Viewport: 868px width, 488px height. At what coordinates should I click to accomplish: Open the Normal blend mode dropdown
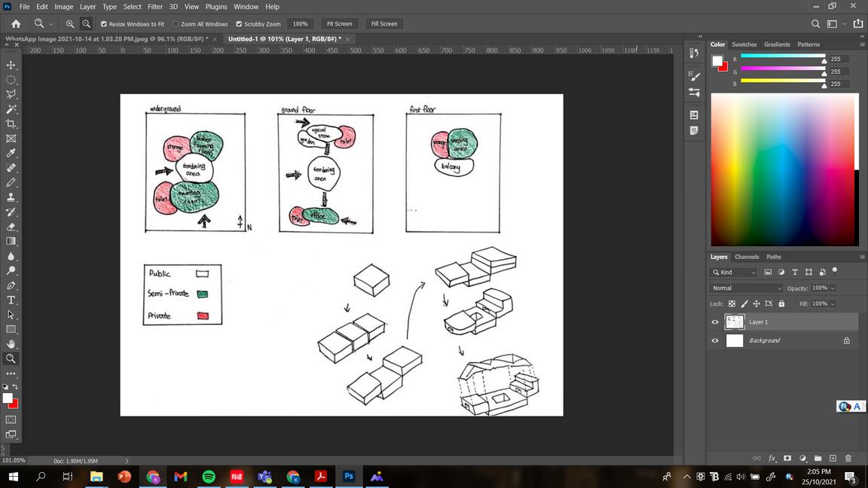746,288
